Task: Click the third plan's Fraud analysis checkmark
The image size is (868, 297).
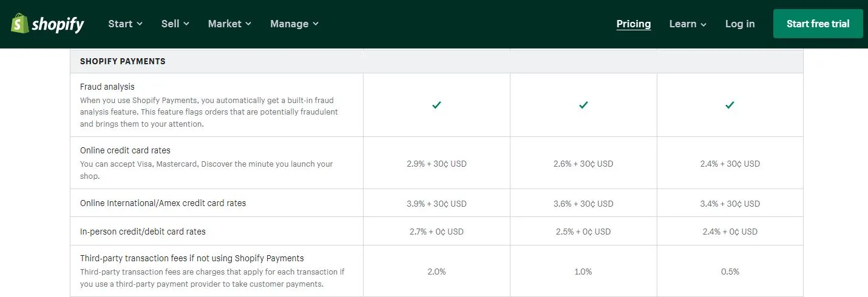Action: [x=730, y=105]
